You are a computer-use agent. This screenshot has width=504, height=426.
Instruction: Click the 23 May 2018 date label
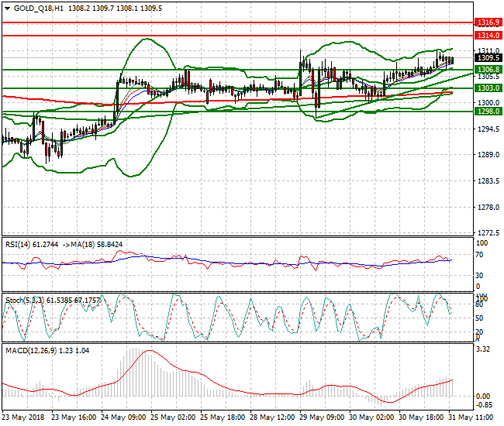(x=23, y=417)
